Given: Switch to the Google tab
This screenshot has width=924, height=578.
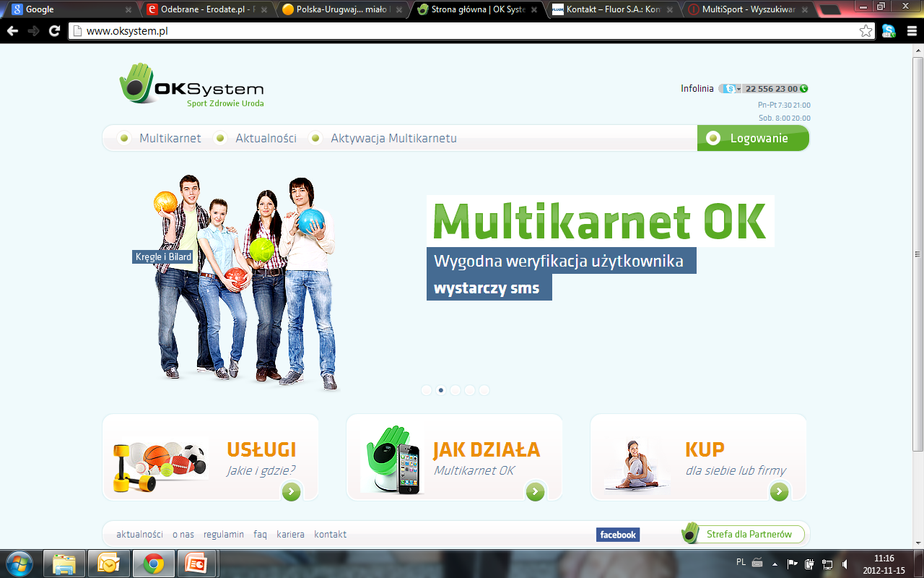Looking at the screenshot, I should (71, 9).
